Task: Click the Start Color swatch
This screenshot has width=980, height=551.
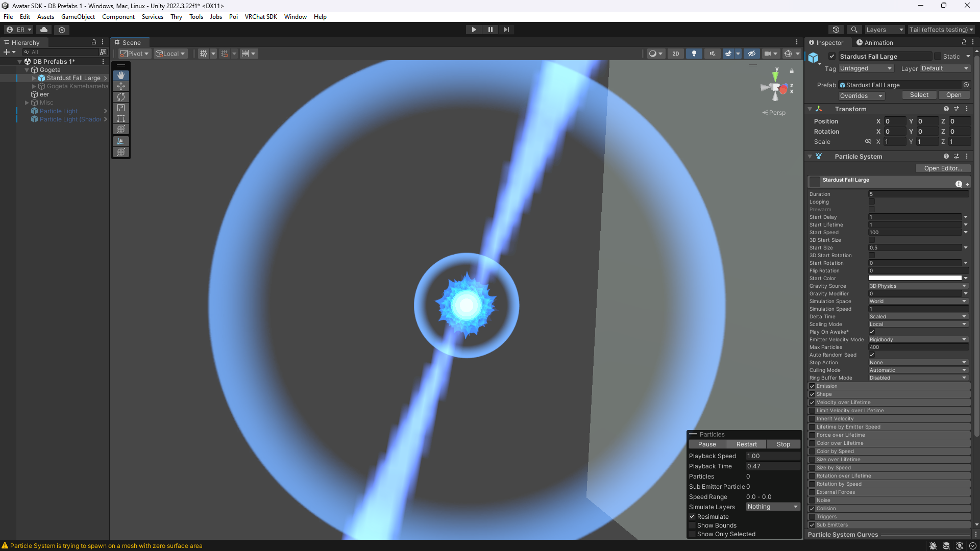Action: [x=915, y=279]
